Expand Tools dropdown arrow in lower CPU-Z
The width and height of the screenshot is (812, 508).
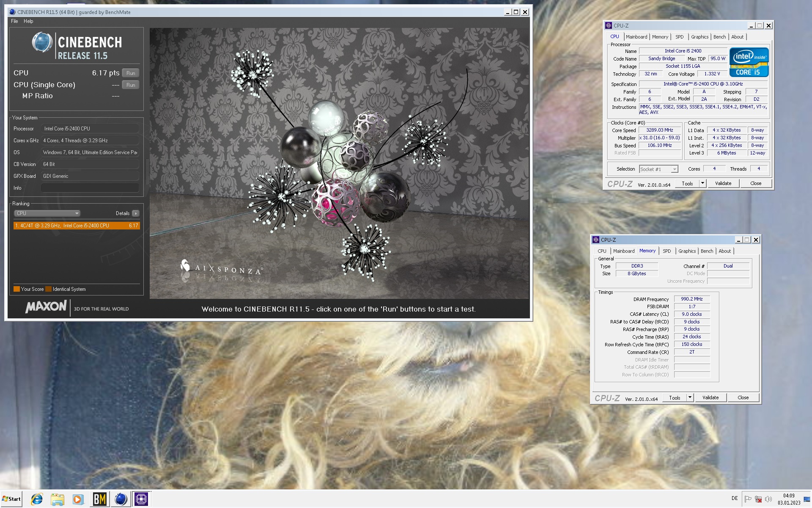pos(690,398)
